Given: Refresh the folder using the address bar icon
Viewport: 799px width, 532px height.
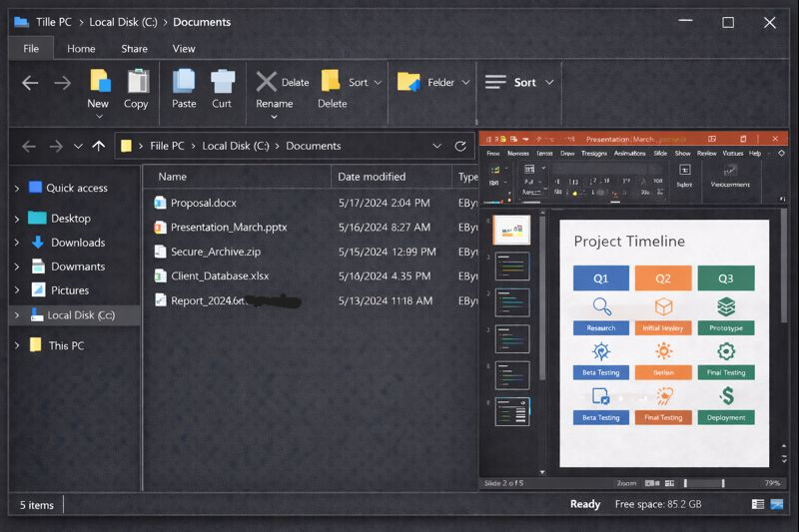Looking at the screenshot, I should tap(460, 146).
